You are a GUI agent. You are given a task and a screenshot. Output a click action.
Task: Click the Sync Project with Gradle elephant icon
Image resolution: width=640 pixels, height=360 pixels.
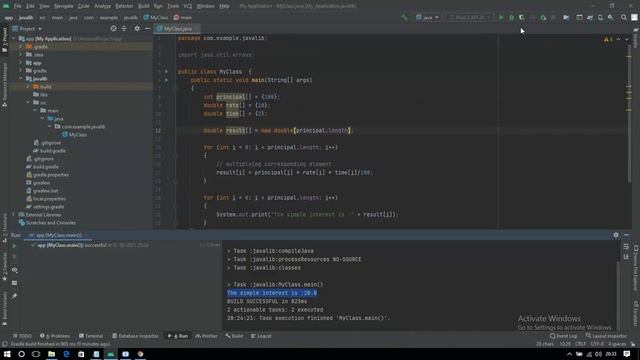click(x=590, y=18)
